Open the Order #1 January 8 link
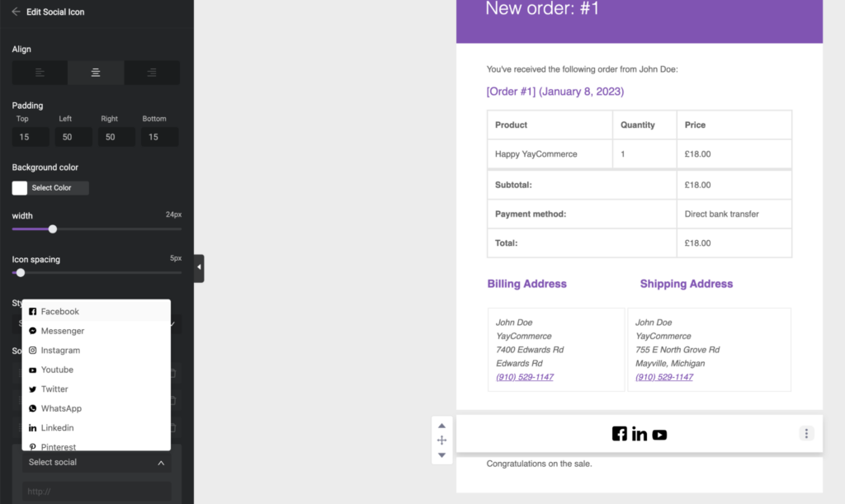This screenshot has width=845, height=504. [555, 92]
